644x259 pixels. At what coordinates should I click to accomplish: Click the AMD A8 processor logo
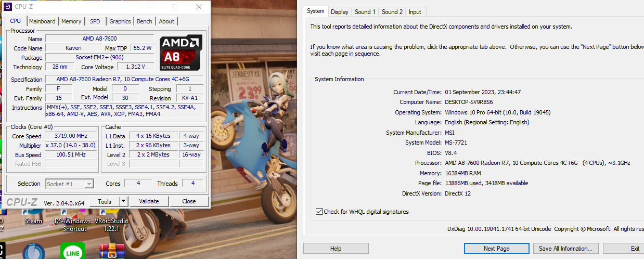click(181, 52)
